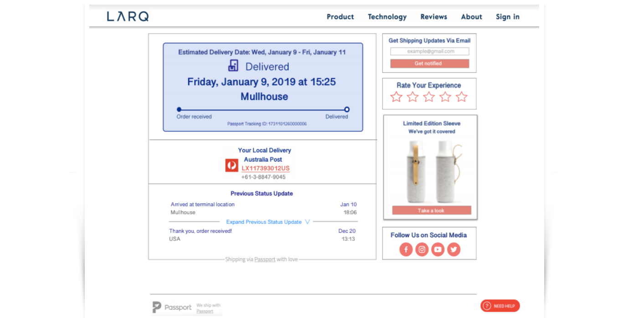The width and height of the screenshot is (644, 318).
Task: Click the Delivered package icon
Action: tap(233, 66)
